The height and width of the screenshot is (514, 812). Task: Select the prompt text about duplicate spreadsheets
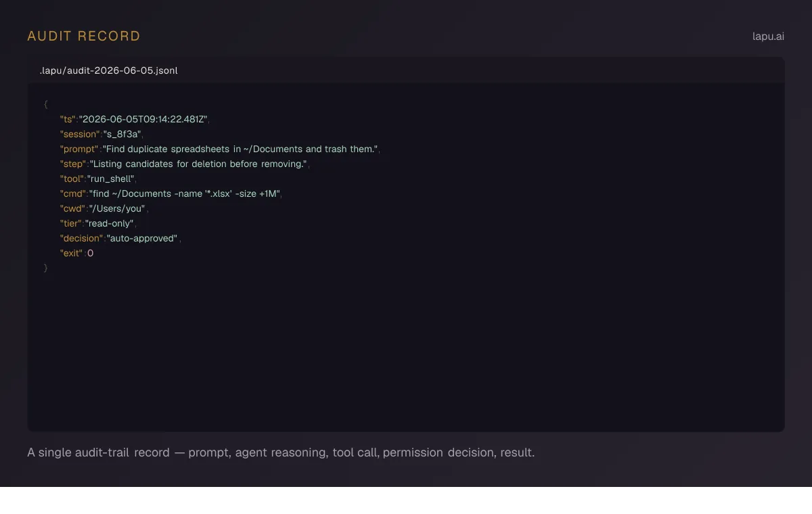point(240,149)
